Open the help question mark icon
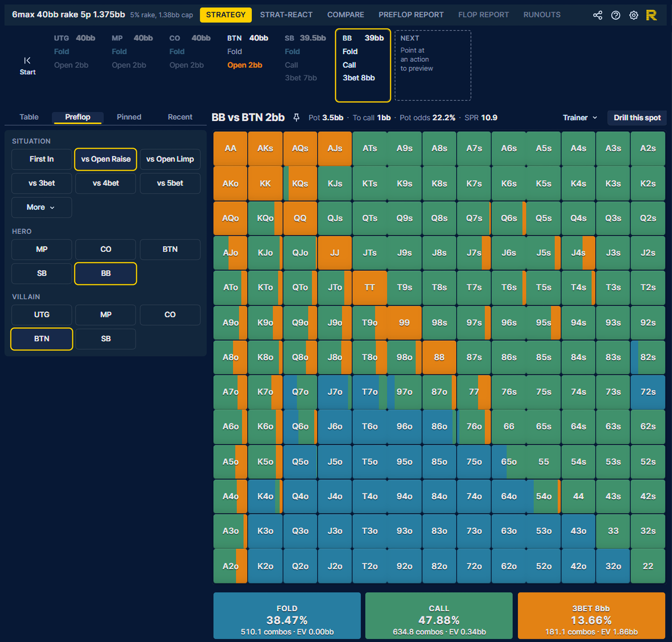 pos(616,15)
